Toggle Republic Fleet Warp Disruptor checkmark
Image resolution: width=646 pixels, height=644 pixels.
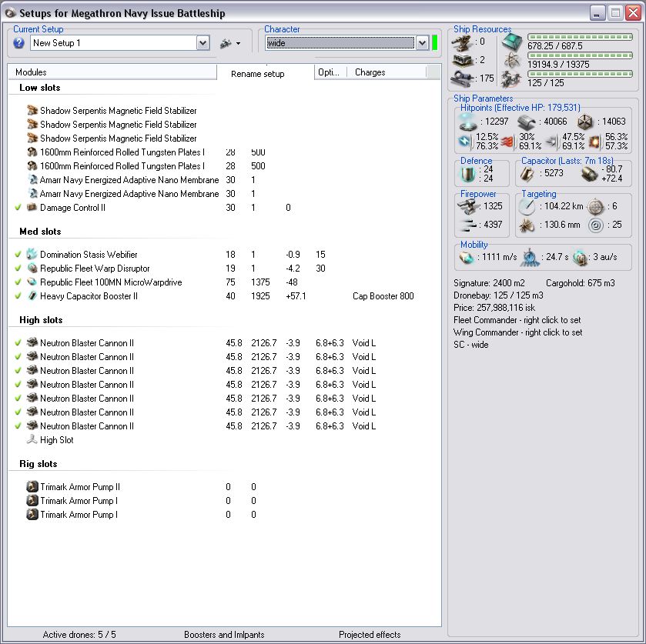(18, 268)
